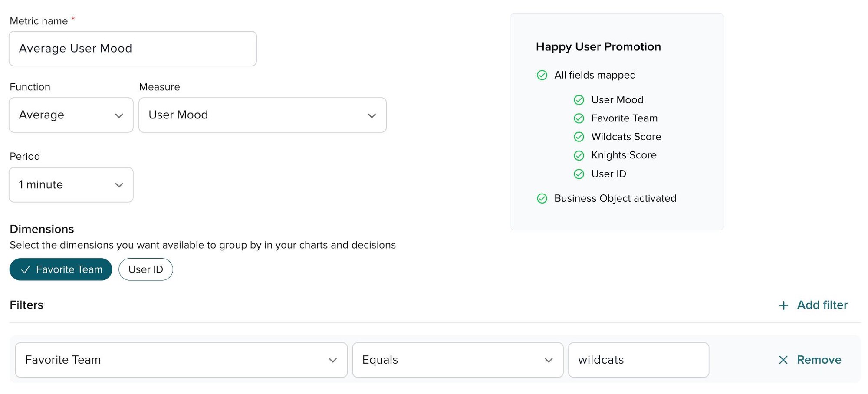Click the chevron arrow in the Equals dropdown
This screenshot has height=394, width=868.
coord(549,361)
